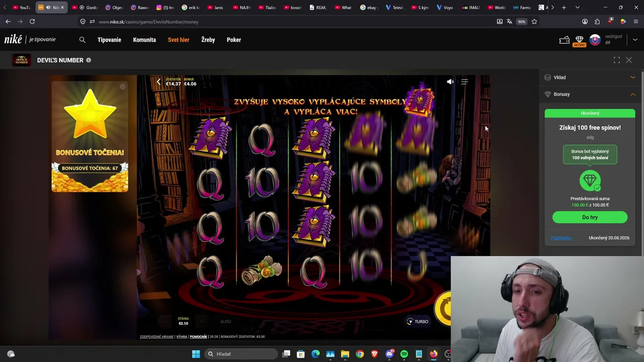Click the Devil's Number game thumbnail

click(21, 60)
